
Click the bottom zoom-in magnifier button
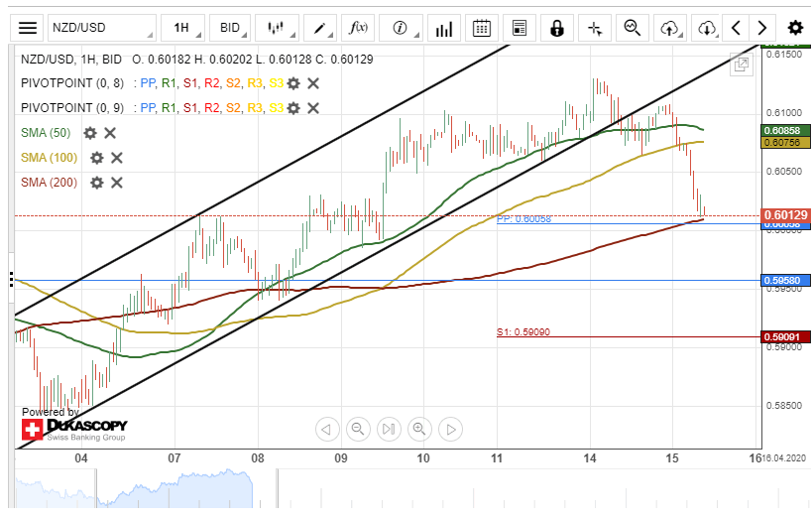coord(419,430)
